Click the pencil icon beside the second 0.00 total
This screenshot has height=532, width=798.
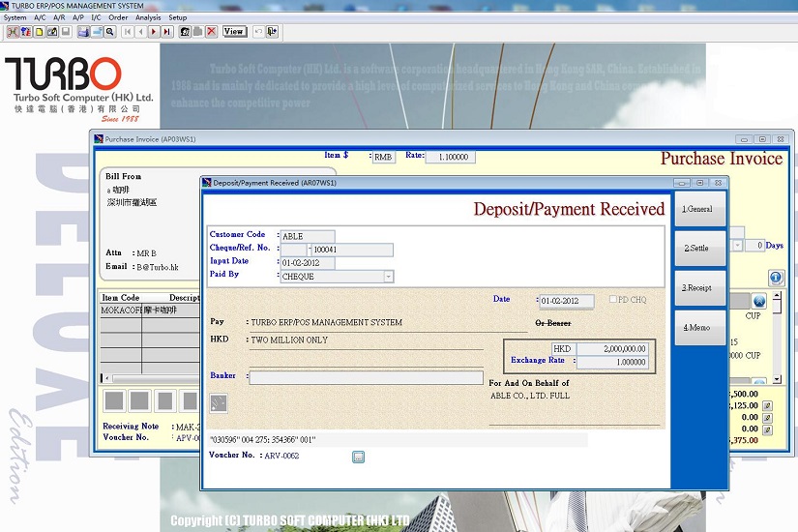click(x=767, y=429)
